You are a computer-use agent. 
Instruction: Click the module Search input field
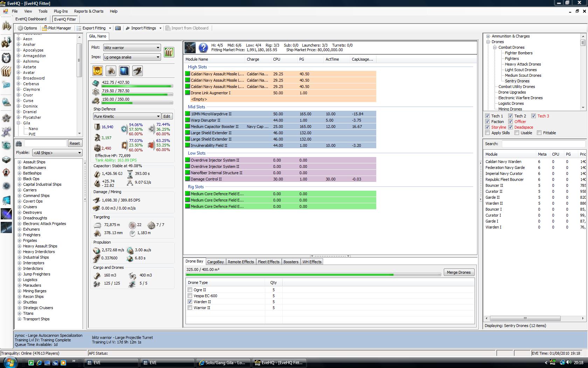[543, 144]
